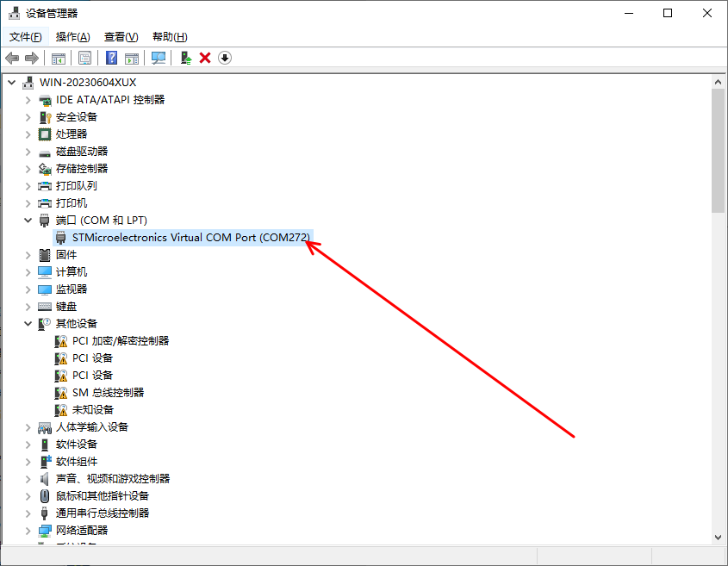The height and width of the screenshot is (566, 728).
Task: Expand the 处理器 category
Action: point(28,134)
